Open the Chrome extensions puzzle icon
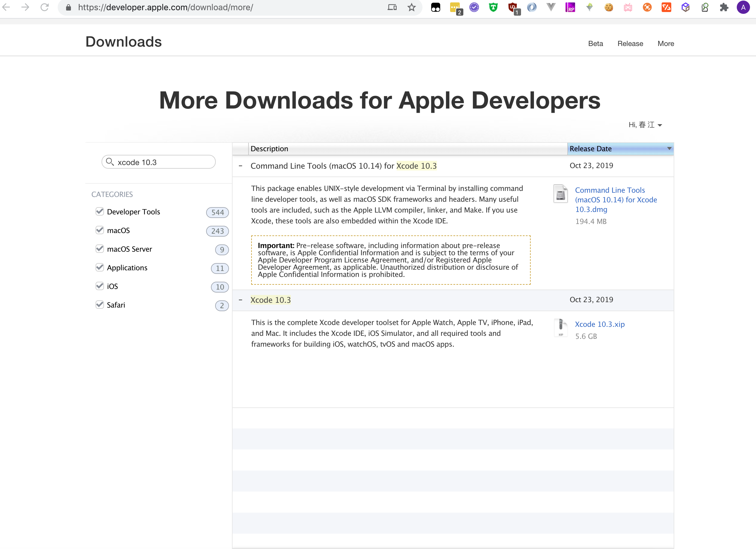This screenshot has width=756, height=549. (724, 7)
